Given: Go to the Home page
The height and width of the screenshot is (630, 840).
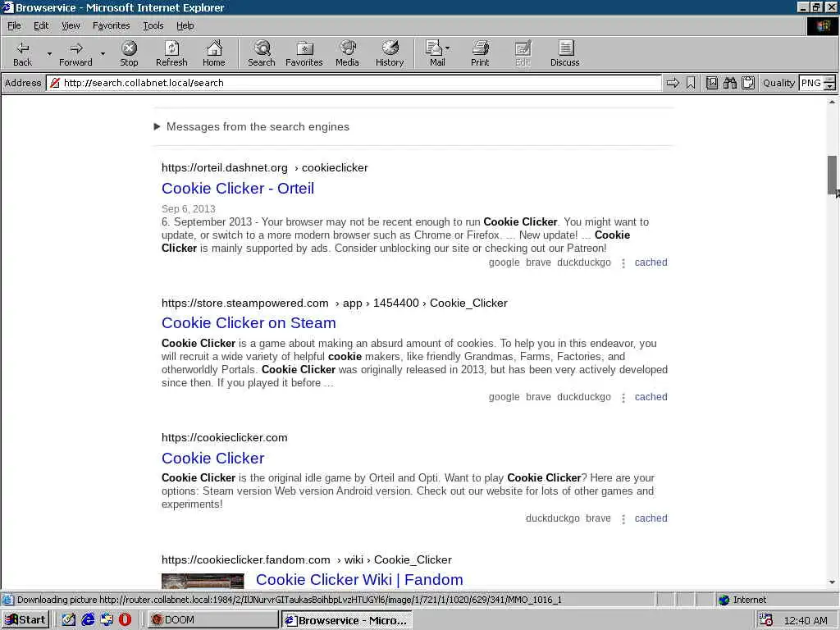Looking at the screenshot, I should pyautogui.click(x=214, y=53).
